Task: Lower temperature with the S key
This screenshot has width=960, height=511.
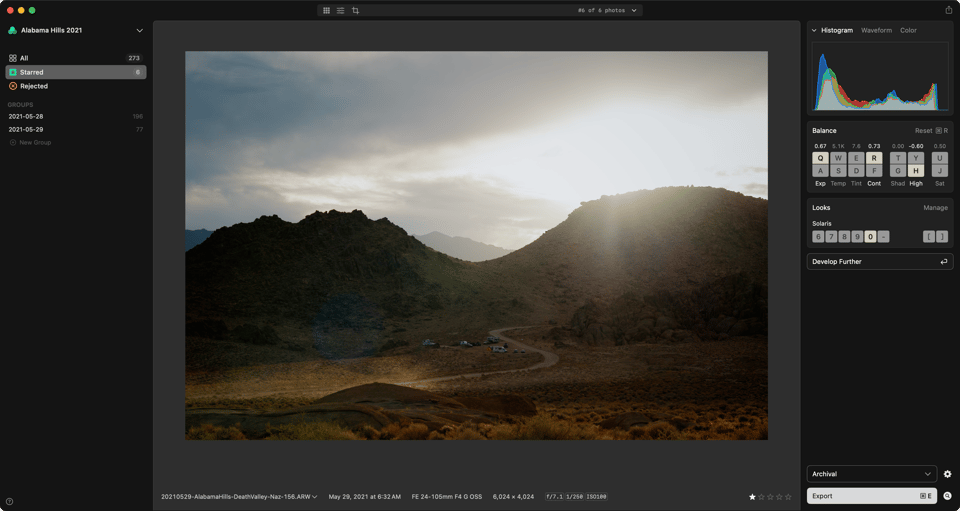Action: 838,171
